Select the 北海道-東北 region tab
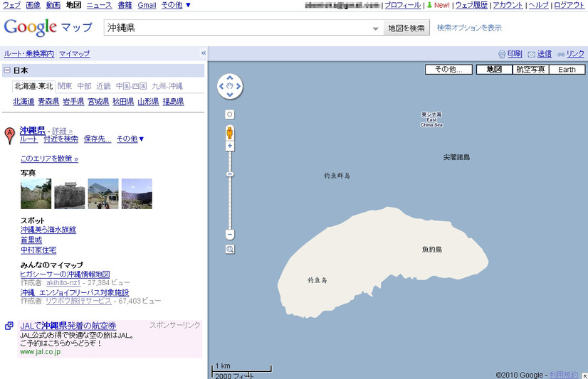Viewport: 588px width, 379px height. pyautogui.click(x=33, y=87)
